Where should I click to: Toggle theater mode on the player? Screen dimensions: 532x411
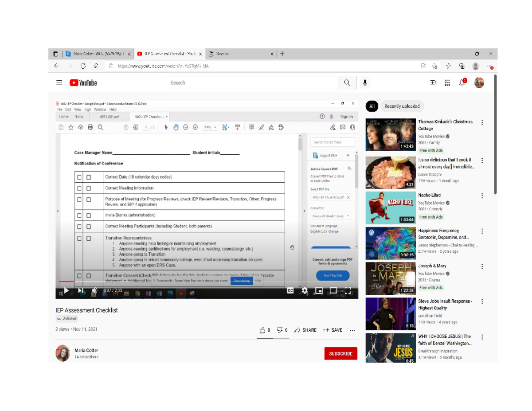[333, 291]
